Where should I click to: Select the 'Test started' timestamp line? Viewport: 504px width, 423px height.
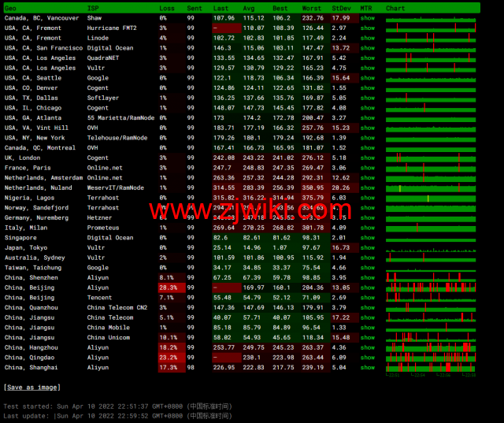click(x=117, y=406)
